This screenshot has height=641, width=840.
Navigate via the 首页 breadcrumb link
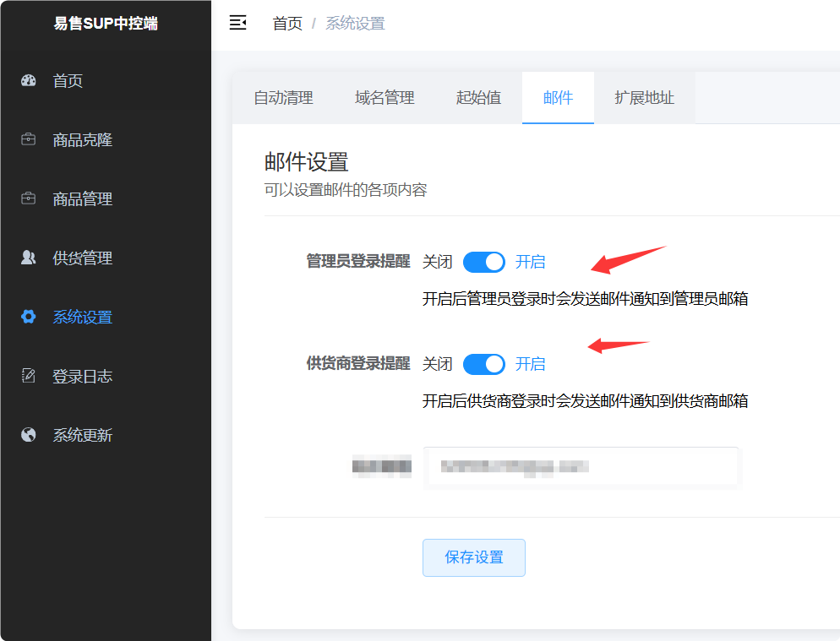[x=287, y=23]
